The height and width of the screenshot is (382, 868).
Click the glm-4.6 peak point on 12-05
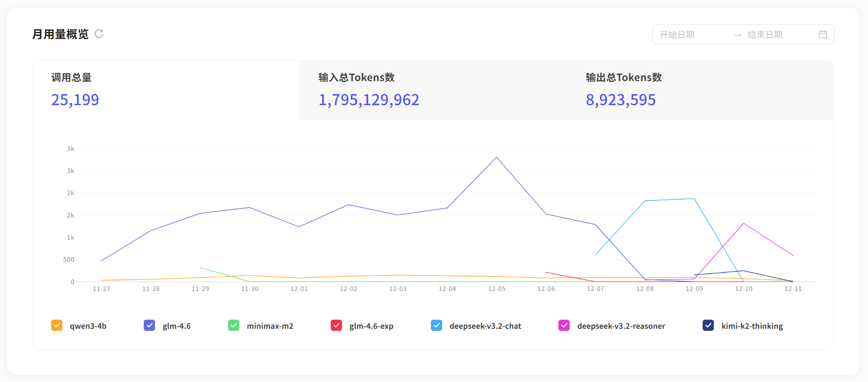click(x=497, y=157)
